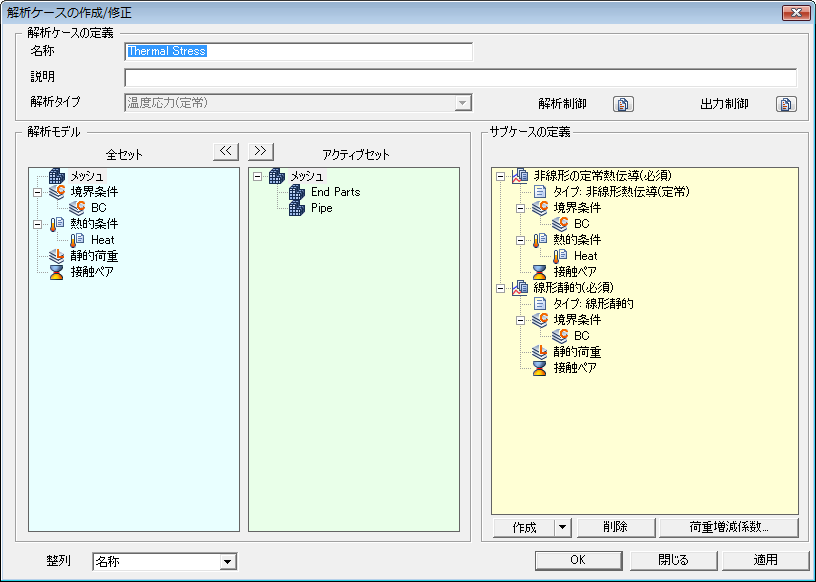Click the 削除 button
Image resolution: width=816 pixels, height=582 pixels.
click(x=616, y=527)
